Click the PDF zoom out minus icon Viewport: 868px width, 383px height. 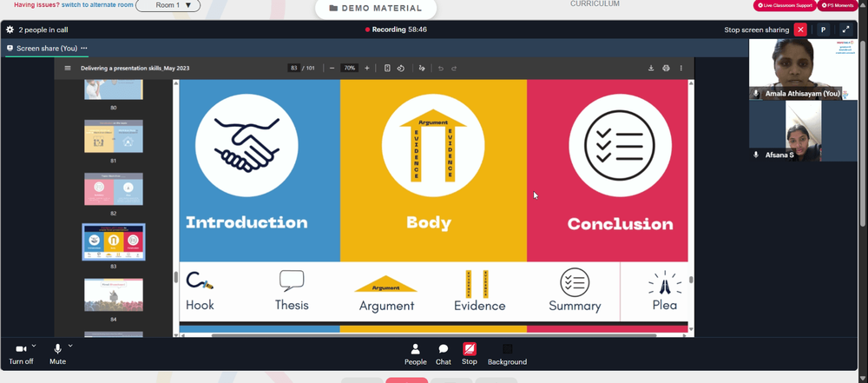pos(332,68)
